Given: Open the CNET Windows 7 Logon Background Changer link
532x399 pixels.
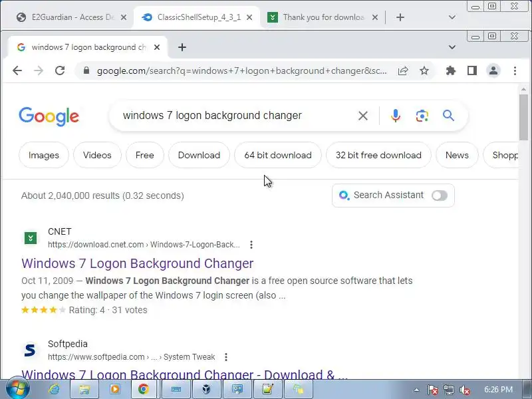Looking at the screenshot, I should pos(138,263).
